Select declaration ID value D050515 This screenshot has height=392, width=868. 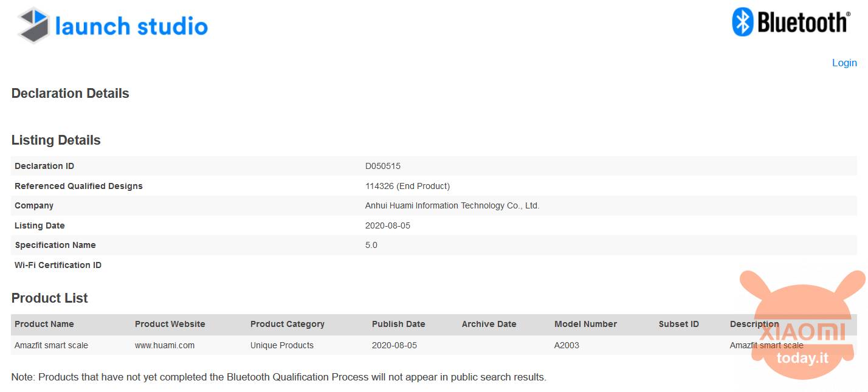point(383,166)
